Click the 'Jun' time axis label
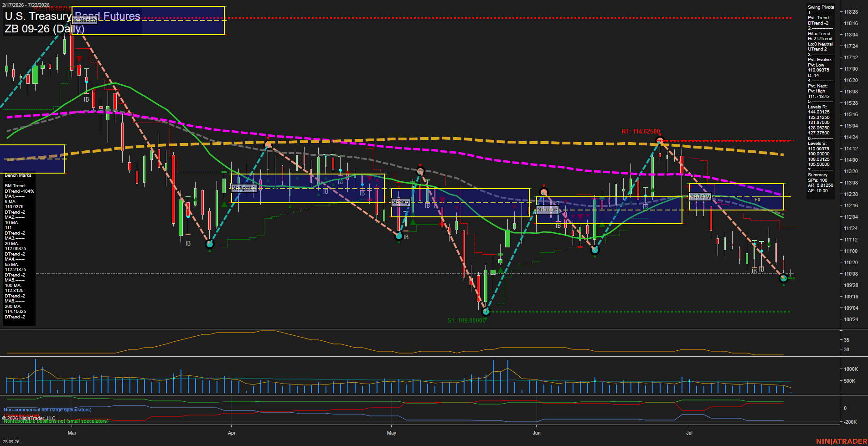 pyautogui.click(x=537, y=433)
